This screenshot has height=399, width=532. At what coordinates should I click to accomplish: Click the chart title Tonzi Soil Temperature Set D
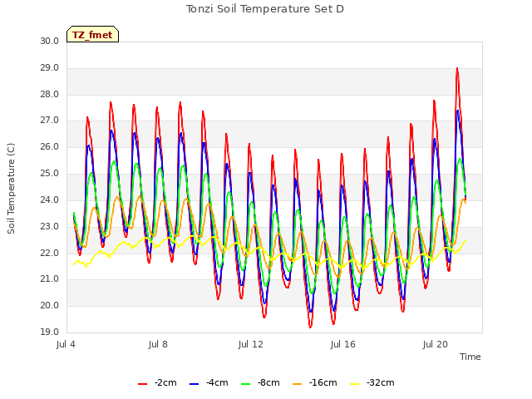265,9
